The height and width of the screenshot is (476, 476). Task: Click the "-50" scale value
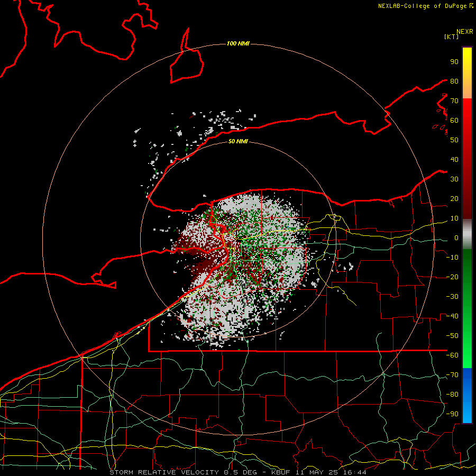pos(452,336)
